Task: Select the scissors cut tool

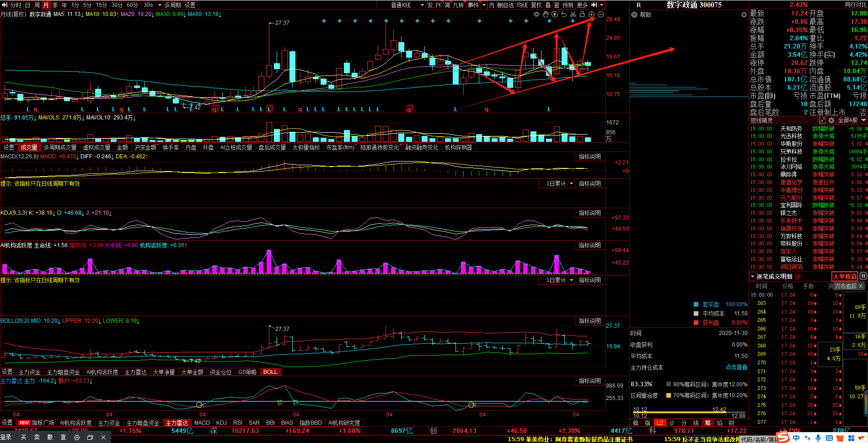Action: [x=573, y=14]
